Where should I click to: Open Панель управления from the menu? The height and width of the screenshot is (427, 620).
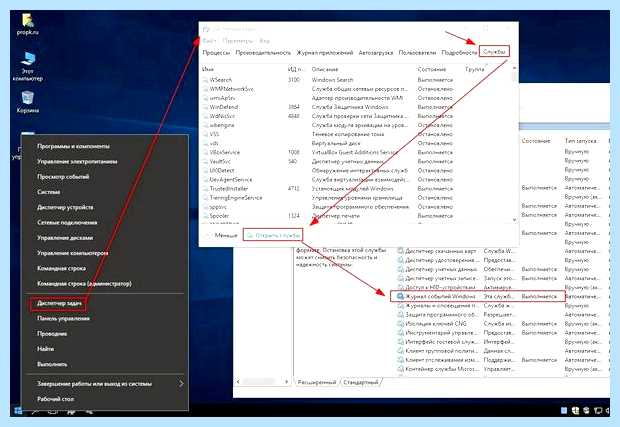pyautogui.click(x=63, y=319)
